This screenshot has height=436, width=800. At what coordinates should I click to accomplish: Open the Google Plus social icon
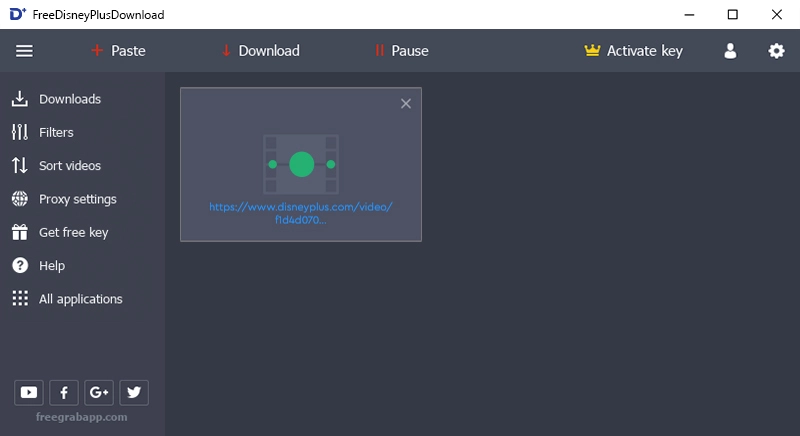click(x=99, y=393)
